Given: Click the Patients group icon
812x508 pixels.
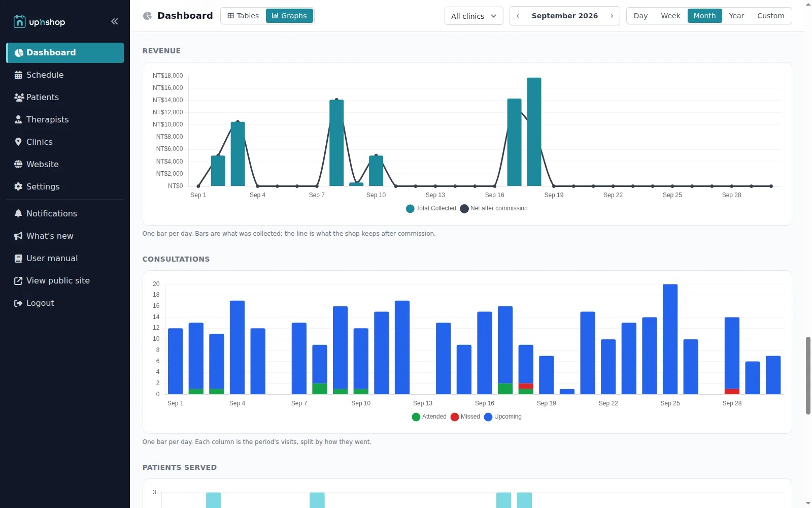Looking at the screenshot, I should (x=19, y=97).
